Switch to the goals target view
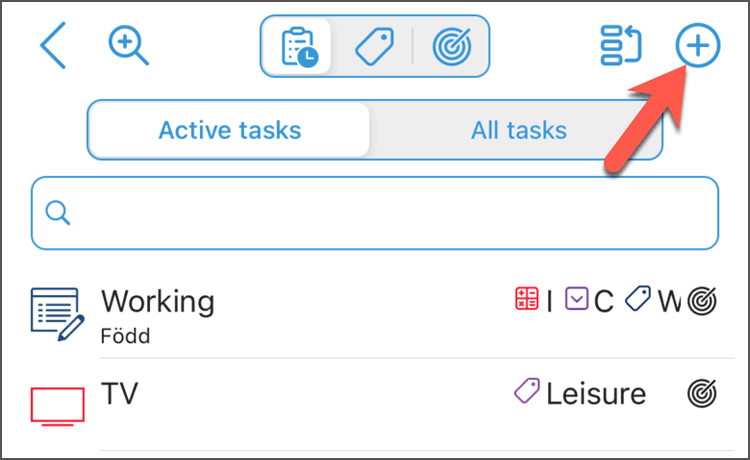Screen dimensions: 750x460 (452, 46)
